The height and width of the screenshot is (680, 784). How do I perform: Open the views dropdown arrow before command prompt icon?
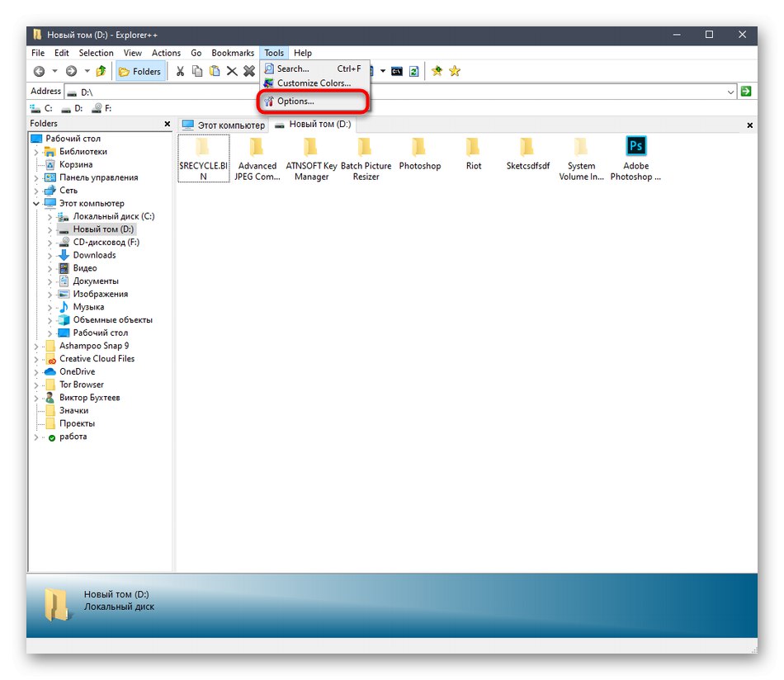pyautogui.click(x=382, y=71)
